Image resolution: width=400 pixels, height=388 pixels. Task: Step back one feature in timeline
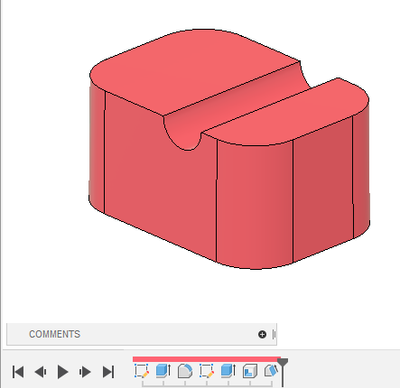[40, 372]
